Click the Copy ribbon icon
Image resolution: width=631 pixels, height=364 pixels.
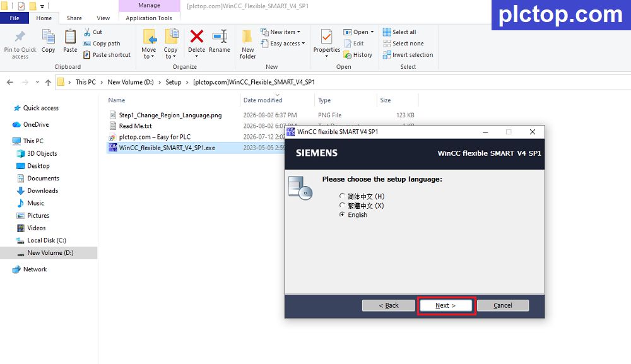point(49,37)
